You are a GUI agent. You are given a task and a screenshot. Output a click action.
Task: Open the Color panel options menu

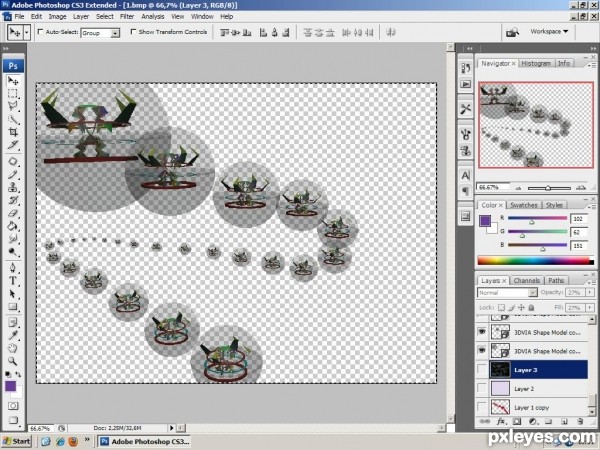click(592, 207)
